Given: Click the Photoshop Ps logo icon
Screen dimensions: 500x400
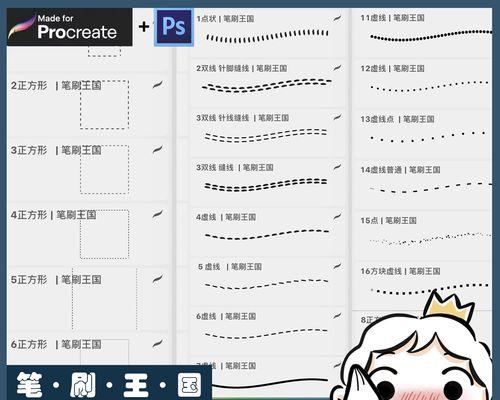Looking at the screenshot, I should click(174, 27).
